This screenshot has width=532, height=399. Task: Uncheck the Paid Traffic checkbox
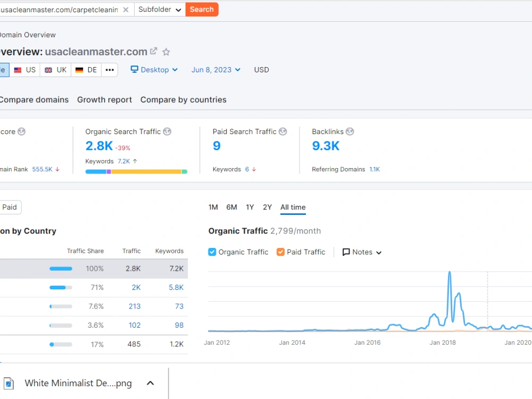tap(280, 252)
